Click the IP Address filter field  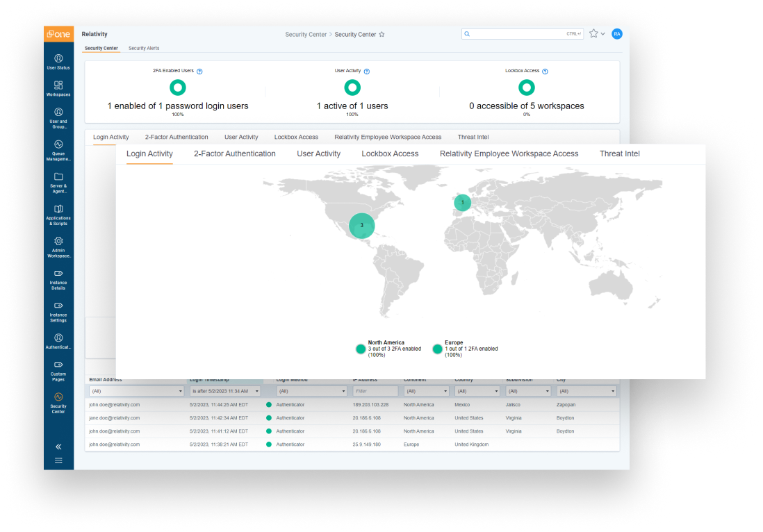click(x=375, y=392)
